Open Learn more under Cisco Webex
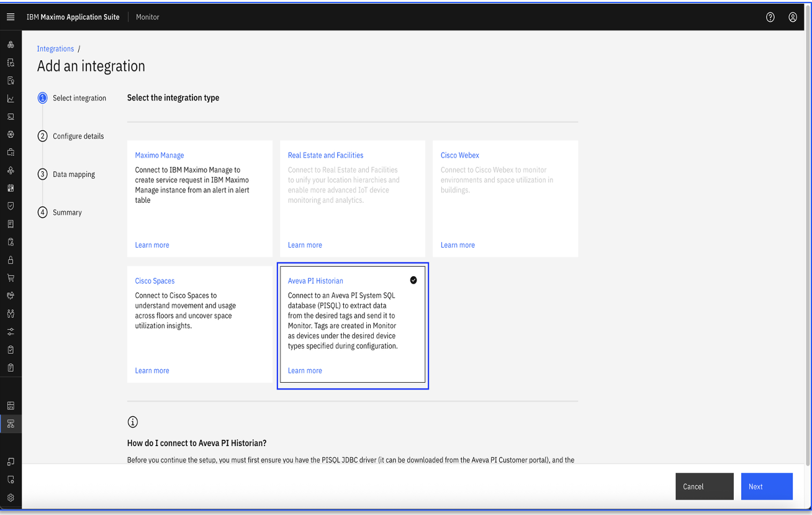Screen dimensions: 812x515 458,245
